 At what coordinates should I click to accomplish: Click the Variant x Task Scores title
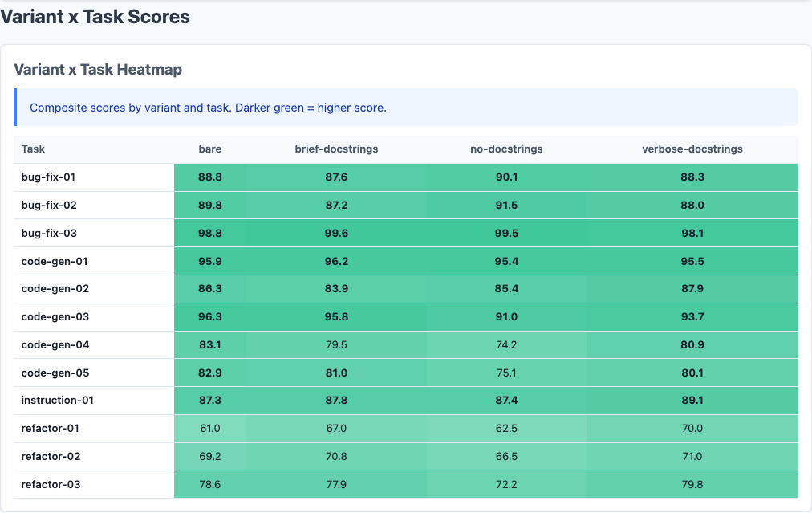tap(95, 17)
